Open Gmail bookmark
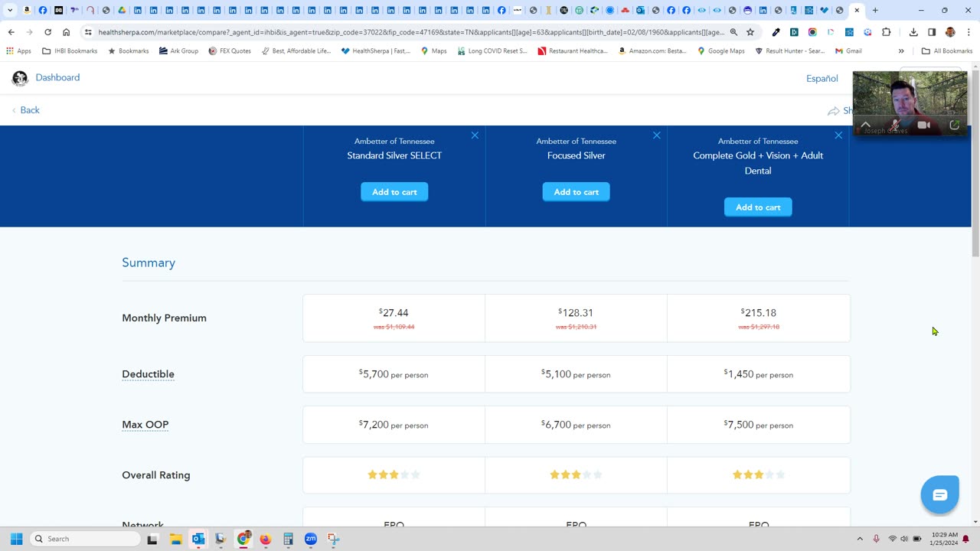 point(848,51)
